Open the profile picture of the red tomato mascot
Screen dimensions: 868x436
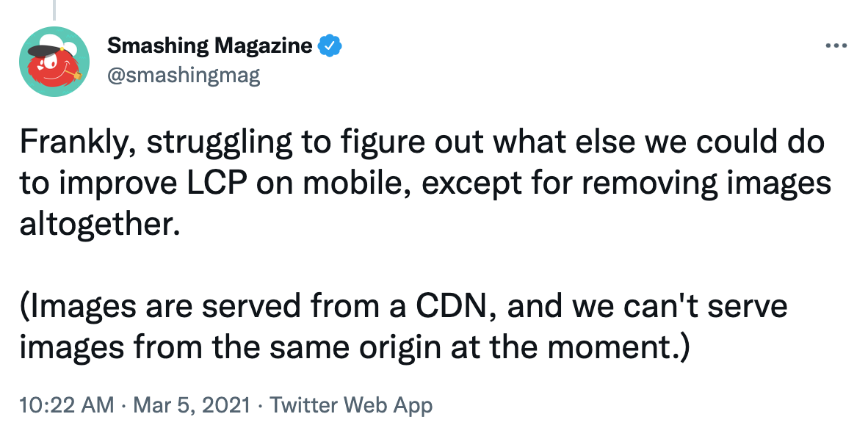tap(54, 59)
